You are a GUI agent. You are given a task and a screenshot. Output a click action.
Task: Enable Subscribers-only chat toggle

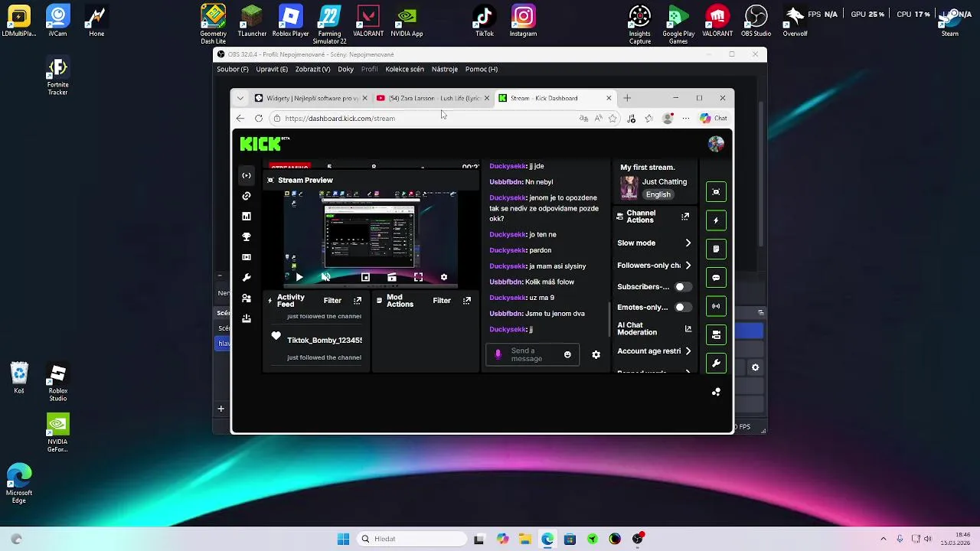(682, 287)
